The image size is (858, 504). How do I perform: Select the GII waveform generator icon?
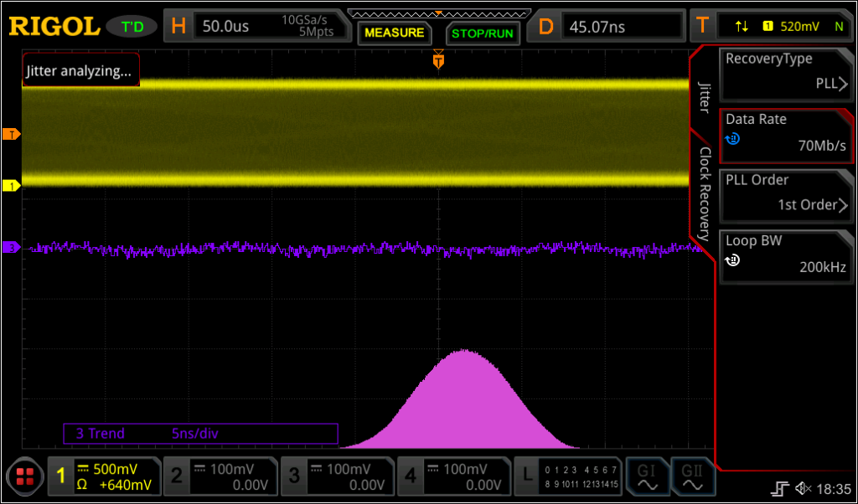click(x=692, y=476)
